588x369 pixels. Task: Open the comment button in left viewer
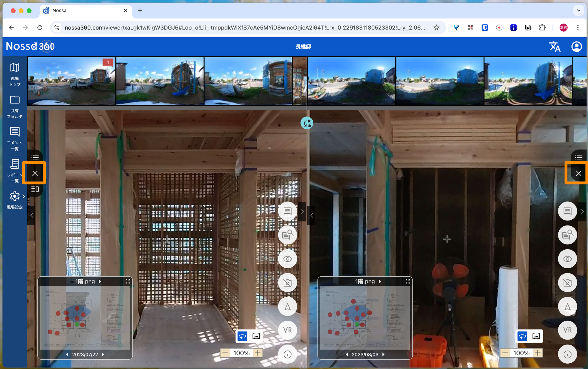point(287,211)
